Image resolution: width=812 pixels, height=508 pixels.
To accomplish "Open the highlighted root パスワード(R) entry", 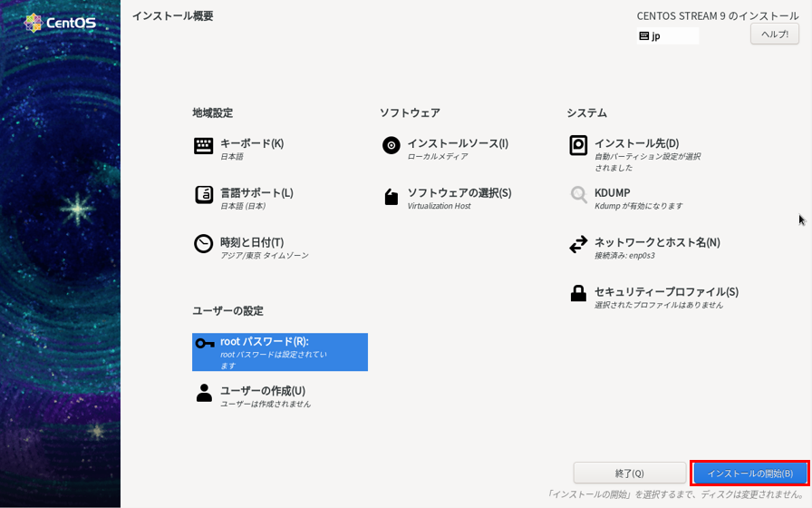I will (x=280, y=352).
